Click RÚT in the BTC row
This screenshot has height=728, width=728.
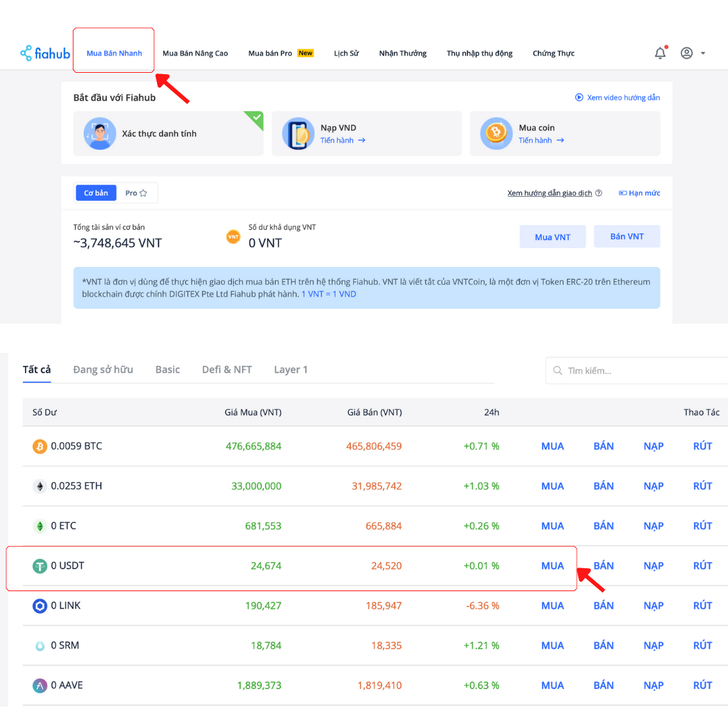(702, 446)
